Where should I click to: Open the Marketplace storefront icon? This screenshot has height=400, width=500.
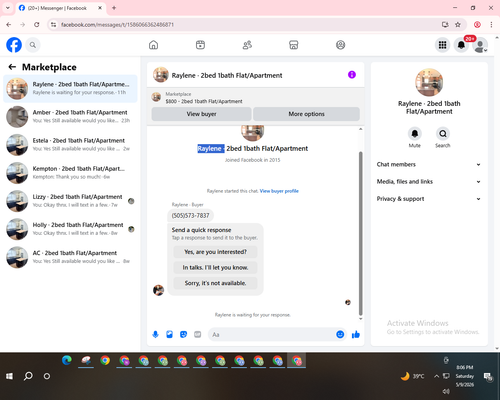tap(293, 45)
